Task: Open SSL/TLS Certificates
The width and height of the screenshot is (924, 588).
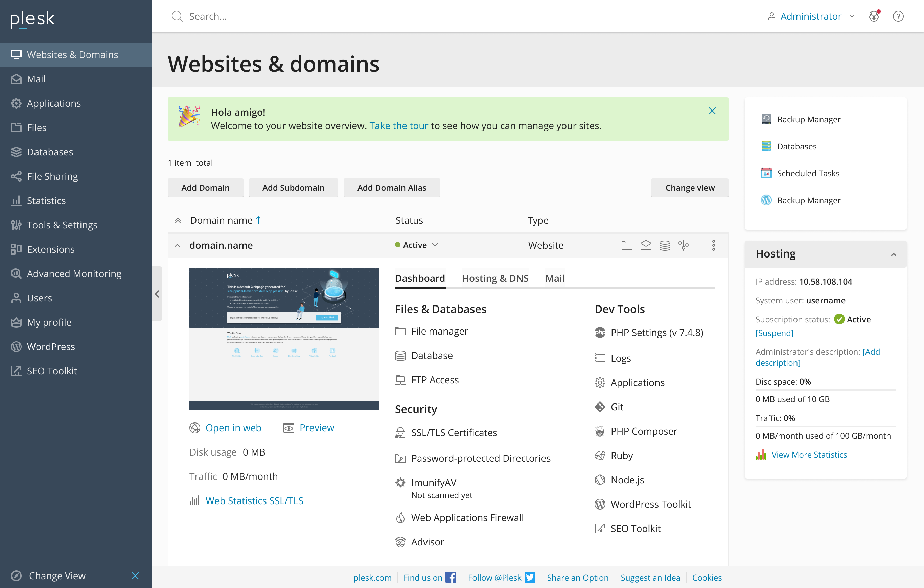Action: 446,432
